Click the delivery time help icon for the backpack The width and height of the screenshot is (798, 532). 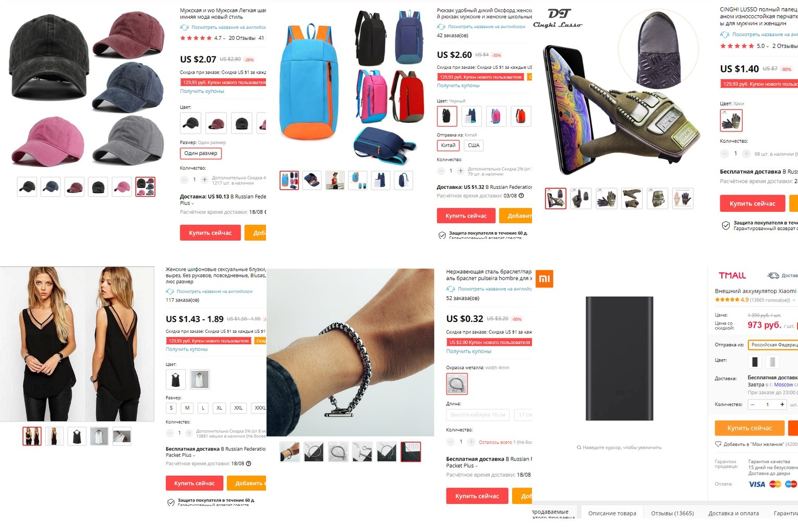tap(521, 196)
